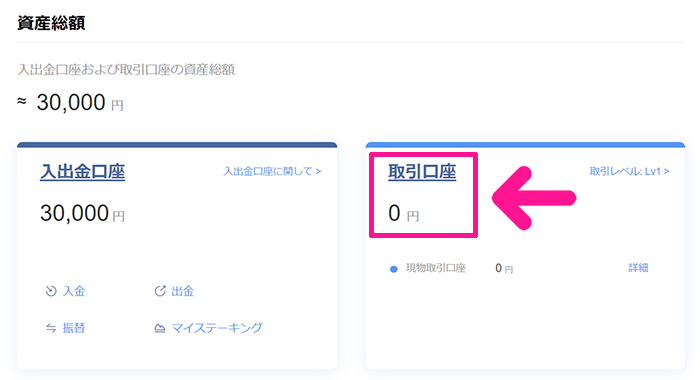Select the 振替 transfer text link

pos(74,328)
